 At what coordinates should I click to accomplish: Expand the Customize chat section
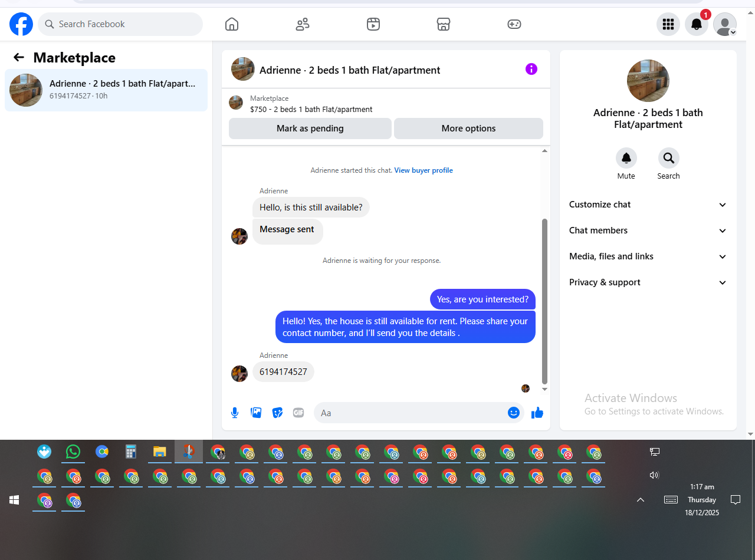click(648, 205)
